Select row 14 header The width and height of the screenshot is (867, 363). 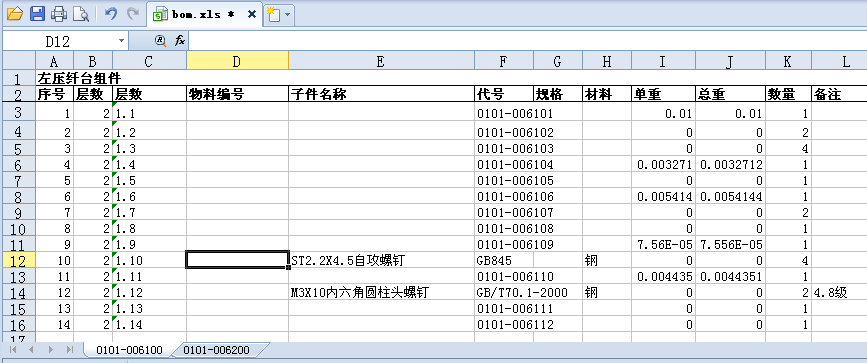tap(18, 292)
